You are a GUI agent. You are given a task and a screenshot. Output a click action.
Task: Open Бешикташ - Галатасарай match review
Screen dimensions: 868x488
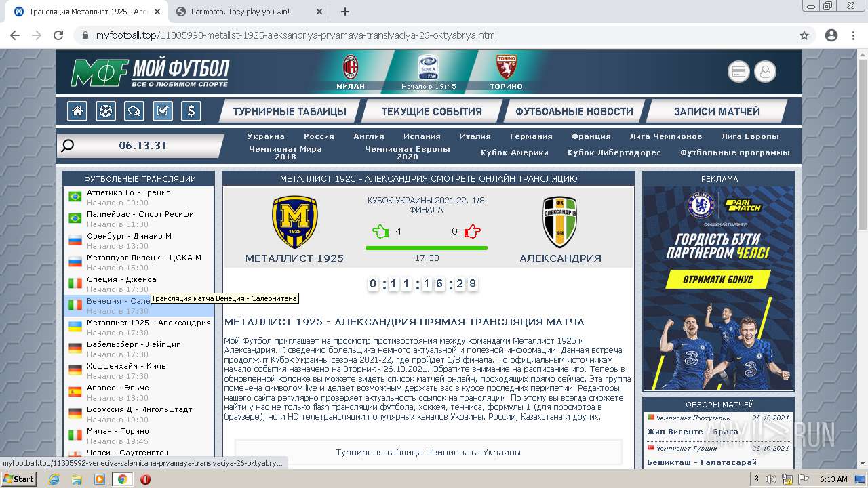701,462
